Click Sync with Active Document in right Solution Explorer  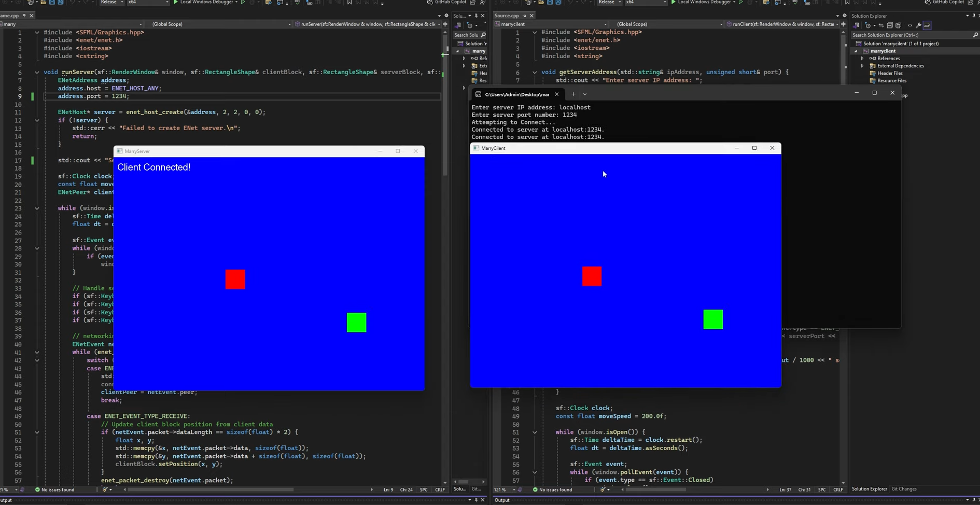[x=881, y=25]
